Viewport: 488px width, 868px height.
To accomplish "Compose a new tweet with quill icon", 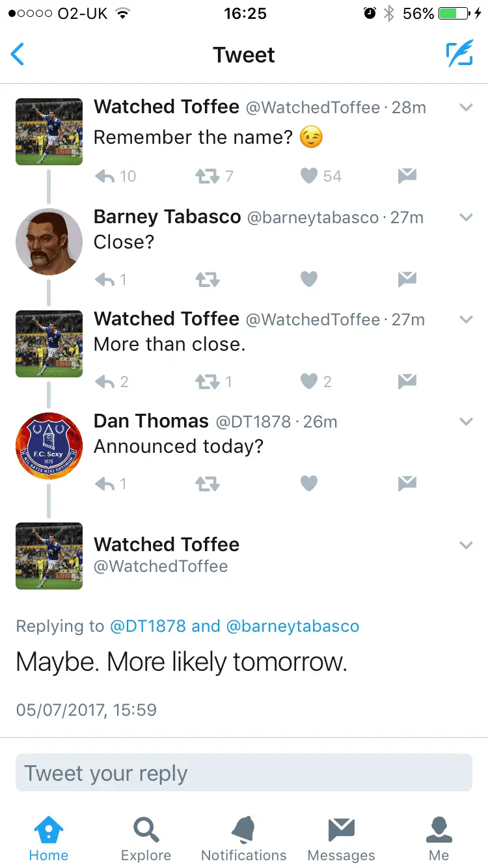I will [x=459, y=55].
